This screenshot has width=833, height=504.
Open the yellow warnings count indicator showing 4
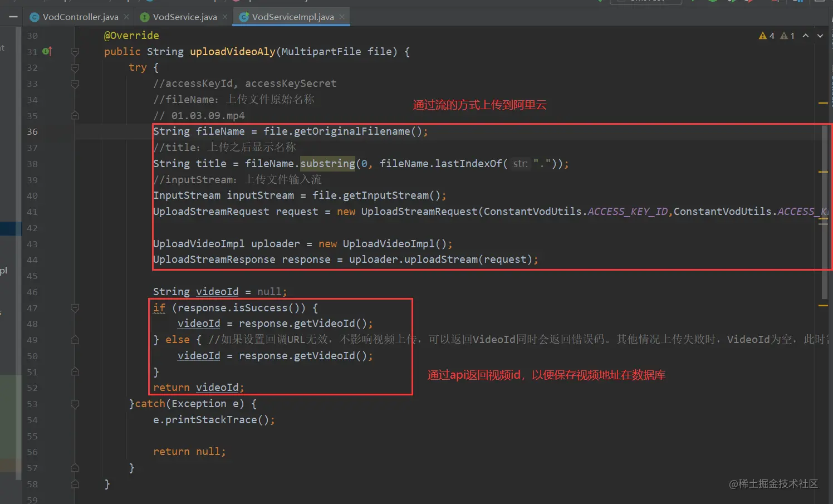pyautogui.click(x=767, y=36)
